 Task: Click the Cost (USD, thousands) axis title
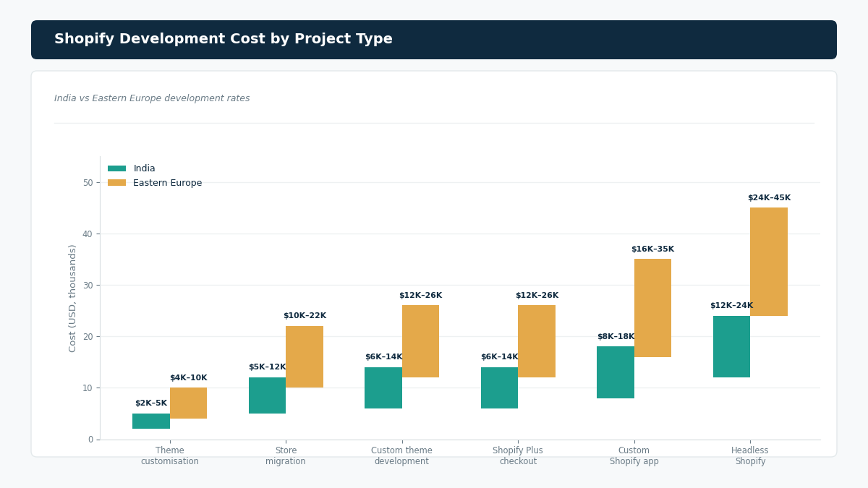(x=73, y=298)
